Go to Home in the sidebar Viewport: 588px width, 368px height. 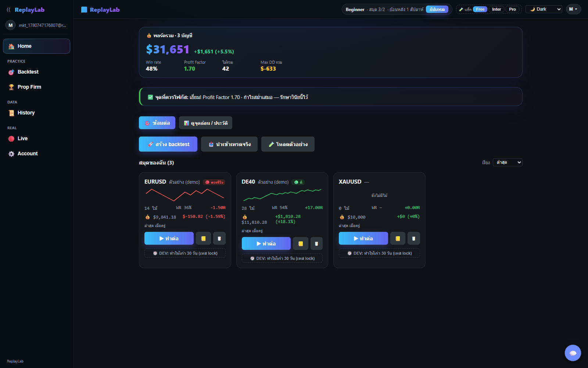click(36, 46)
